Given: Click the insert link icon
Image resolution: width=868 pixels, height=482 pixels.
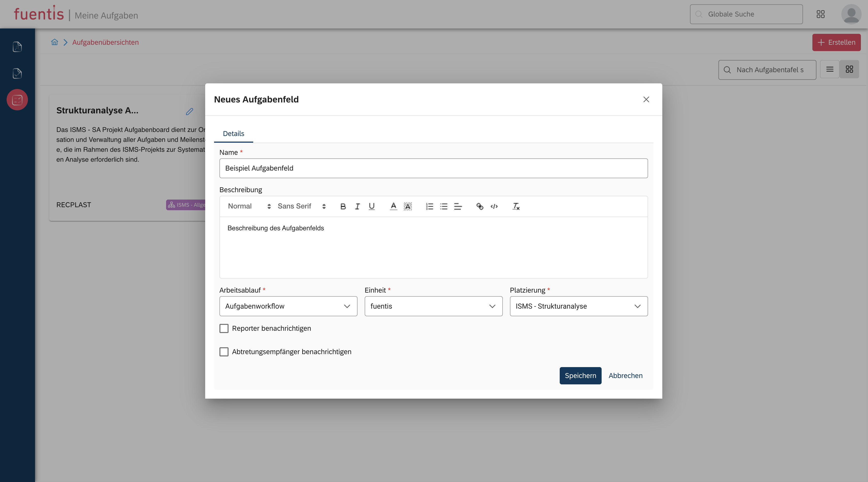Looking at the screenshot, I should (480, 206).
